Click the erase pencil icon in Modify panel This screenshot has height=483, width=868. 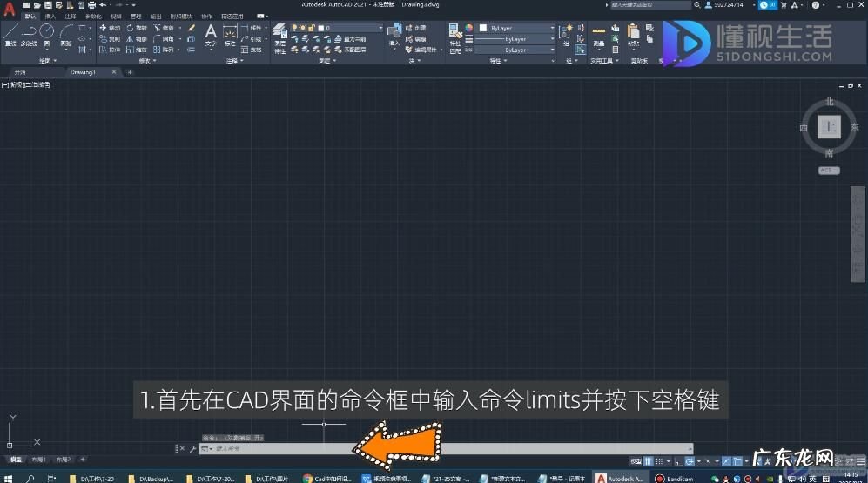tap(192, 28)
